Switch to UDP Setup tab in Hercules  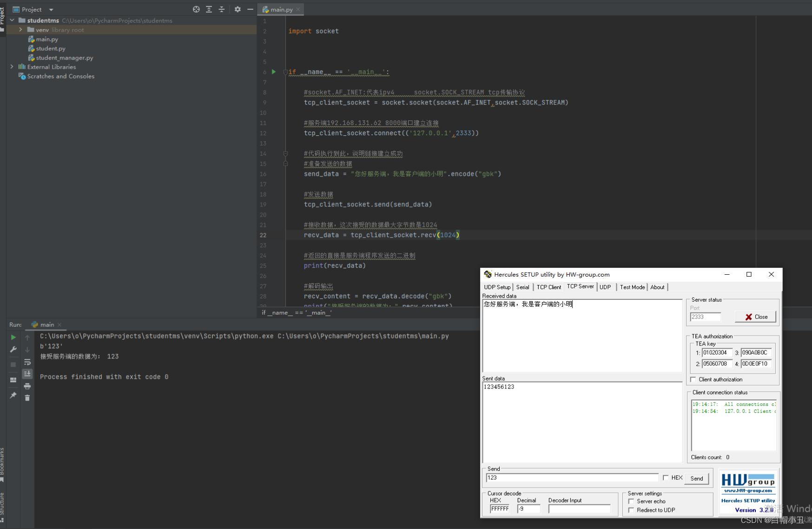click(497, 287)
